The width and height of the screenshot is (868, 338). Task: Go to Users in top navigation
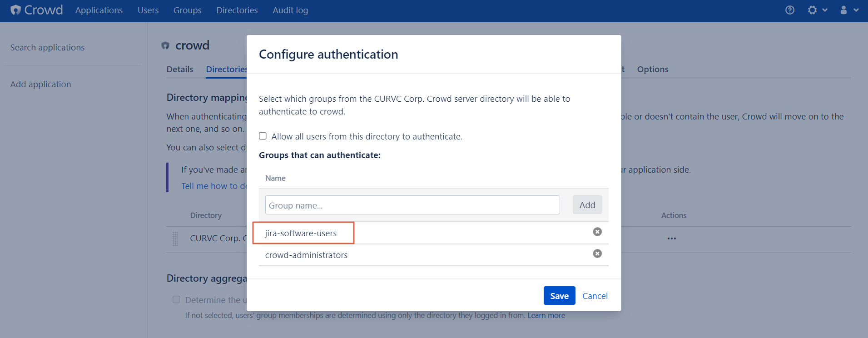(x=148, y=10)
